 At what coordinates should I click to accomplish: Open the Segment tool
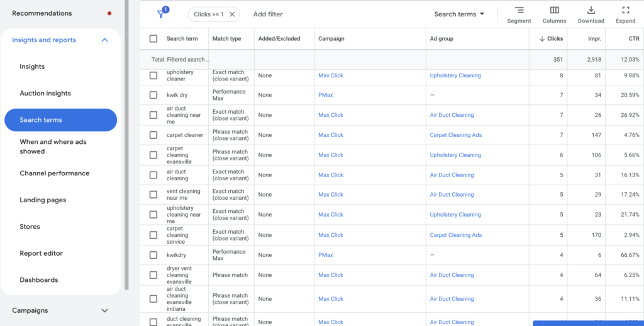[519, 14]
